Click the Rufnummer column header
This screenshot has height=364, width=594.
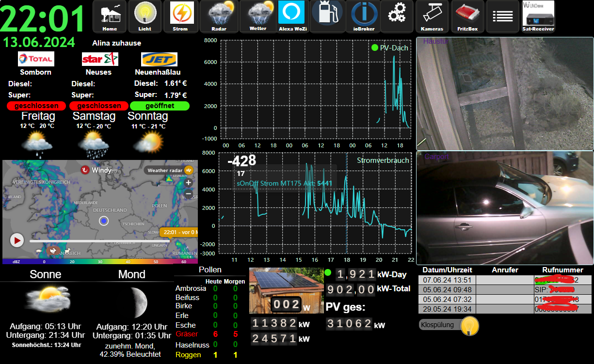tap(562, 270)
